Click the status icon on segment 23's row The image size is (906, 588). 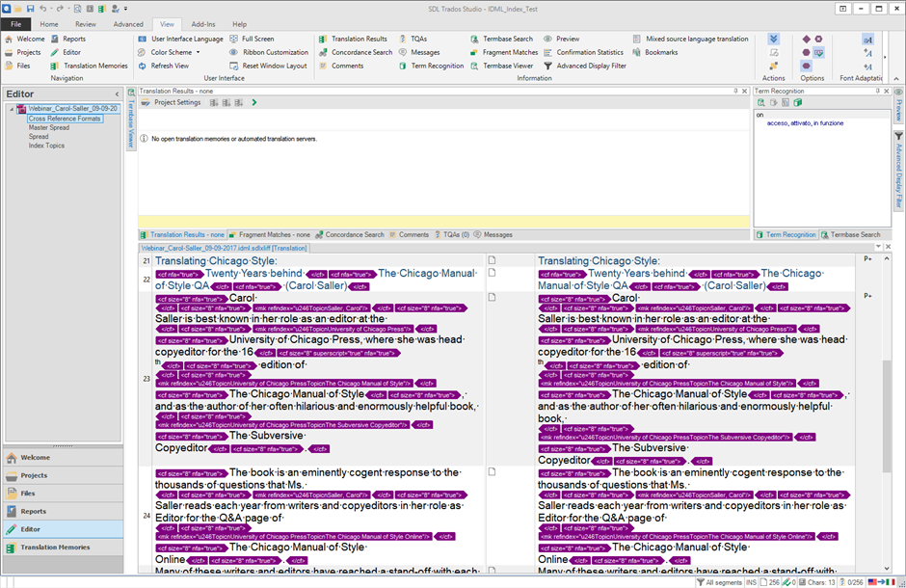tap(492, 297)
